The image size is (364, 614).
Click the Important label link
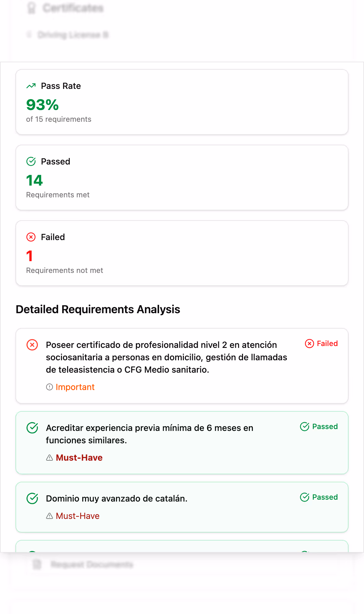[75, 387]
